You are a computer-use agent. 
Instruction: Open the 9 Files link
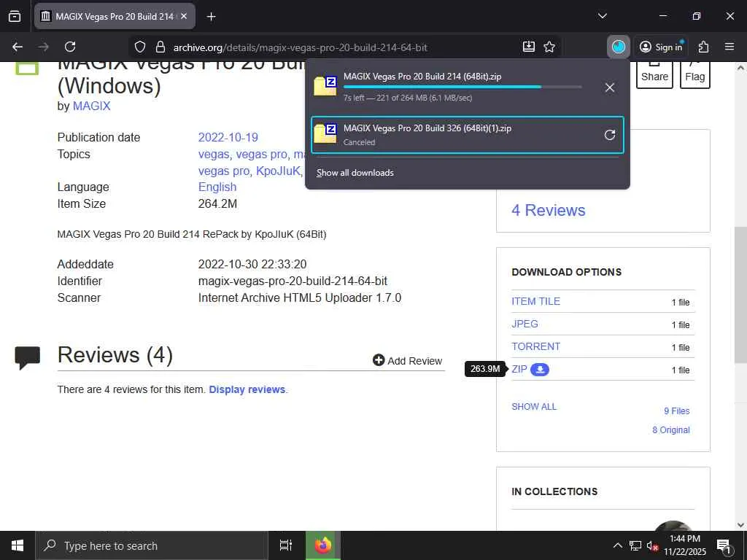[676, 411]
